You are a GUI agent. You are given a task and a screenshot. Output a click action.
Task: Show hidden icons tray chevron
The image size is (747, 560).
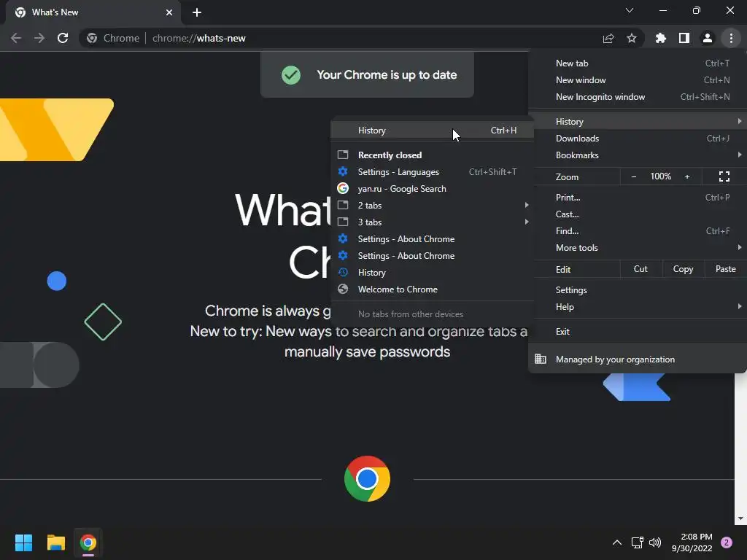(616, 542)
